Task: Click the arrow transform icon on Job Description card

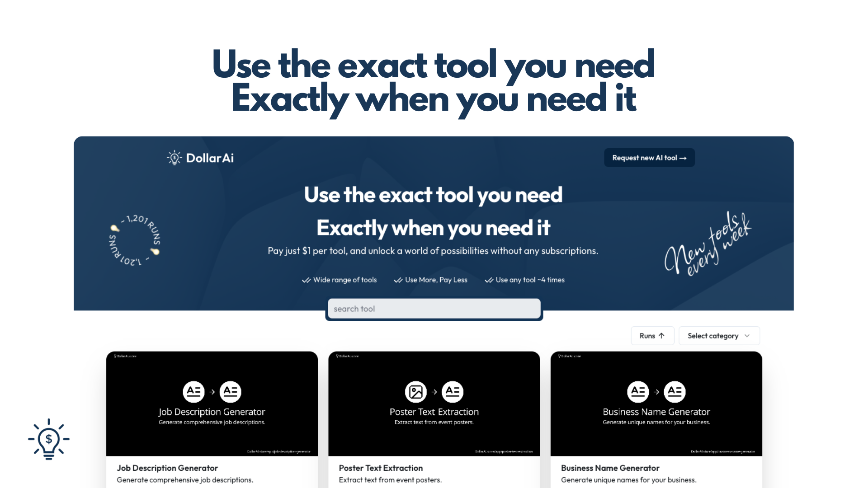Action: [x=212, y=391]
